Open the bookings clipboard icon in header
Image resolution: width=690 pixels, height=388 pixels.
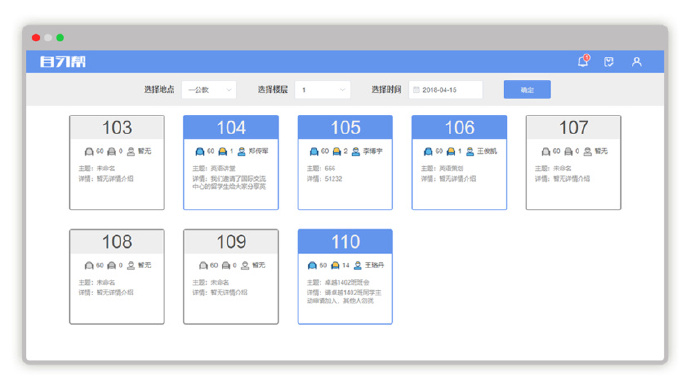coord(609,62)
